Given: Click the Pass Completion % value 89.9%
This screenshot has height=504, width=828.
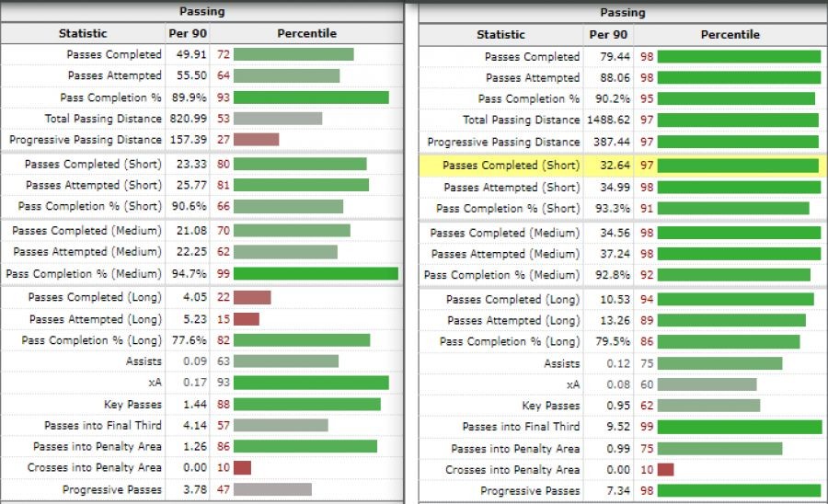Looking at the screenshot, I should (x=191, y=97).
